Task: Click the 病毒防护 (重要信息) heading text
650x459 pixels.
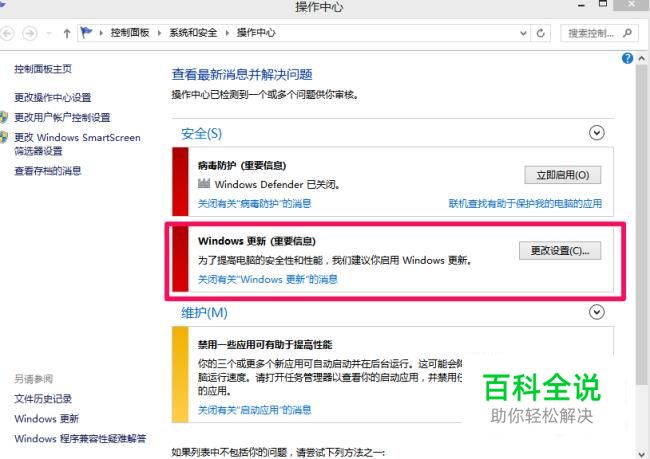Action: pyautogui.click(x=242, y=165)
